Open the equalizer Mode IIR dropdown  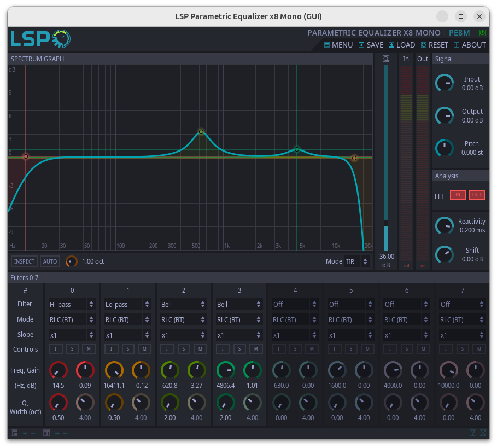tap(357, 261)
